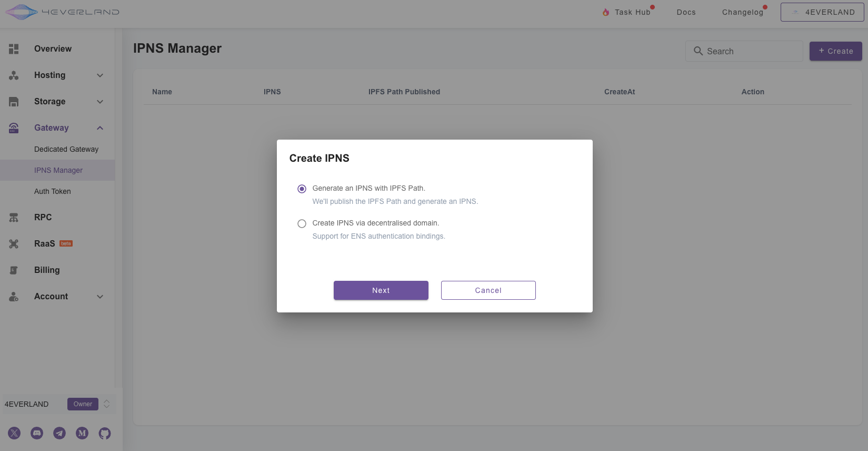
Task: Open the 4EVERLAND Owner team switcher
Action: 106,404
